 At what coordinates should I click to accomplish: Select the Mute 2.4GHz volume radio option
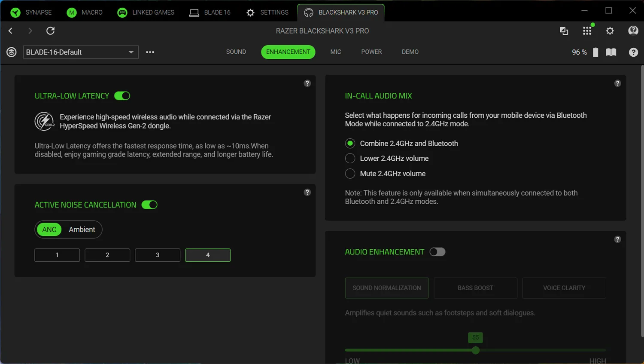click(x=350, y=174)
